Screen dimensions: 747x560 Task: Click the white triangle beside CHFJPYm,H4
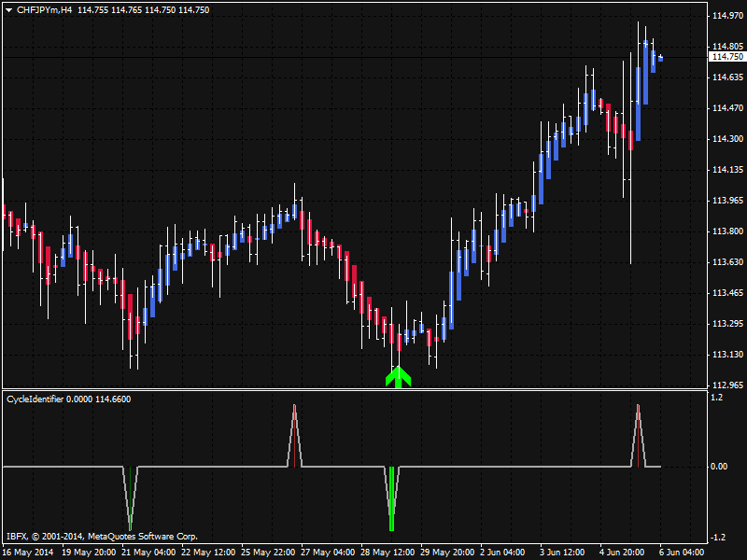click(7, 9)
